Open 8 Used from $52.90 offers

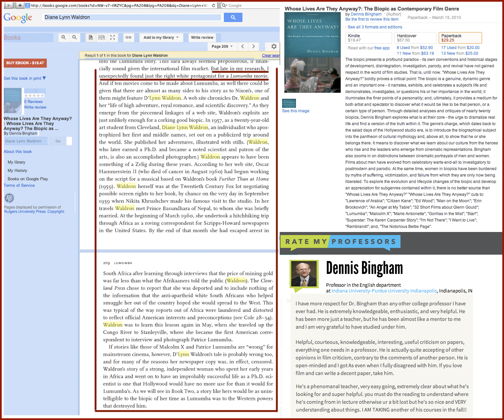click(x=415, y=48)
